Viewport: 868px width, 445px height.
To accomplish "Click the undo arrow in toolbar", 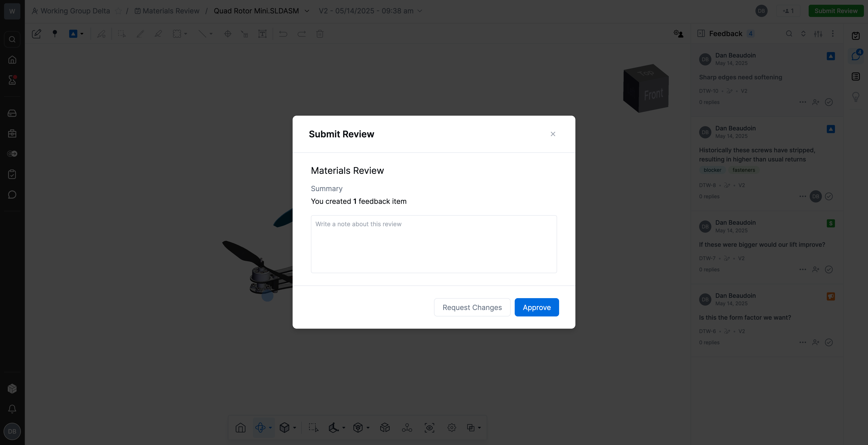I will click(x=283, y=34).
